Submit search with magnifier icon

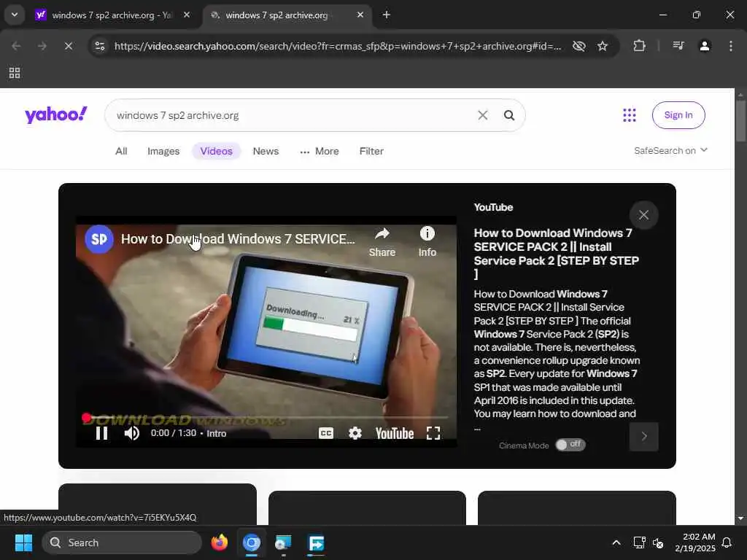tap(508, 115)
